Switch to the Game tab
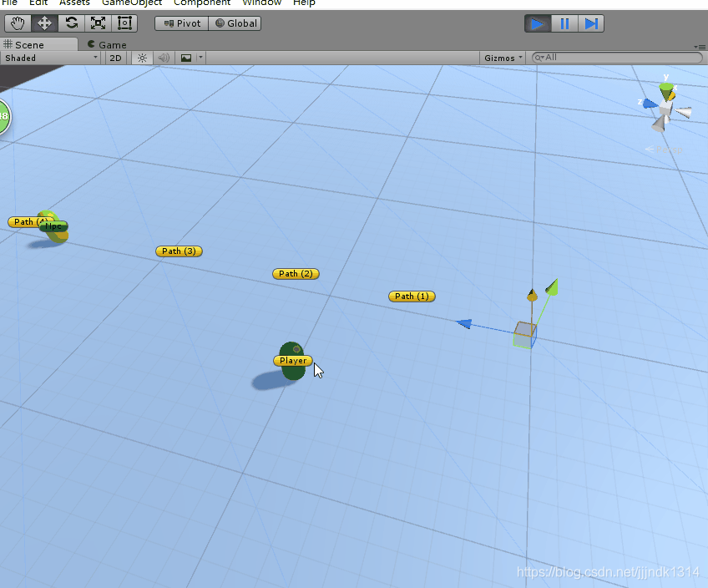The width and height of the screenshot is (708, 588). [x=108, y=45]
